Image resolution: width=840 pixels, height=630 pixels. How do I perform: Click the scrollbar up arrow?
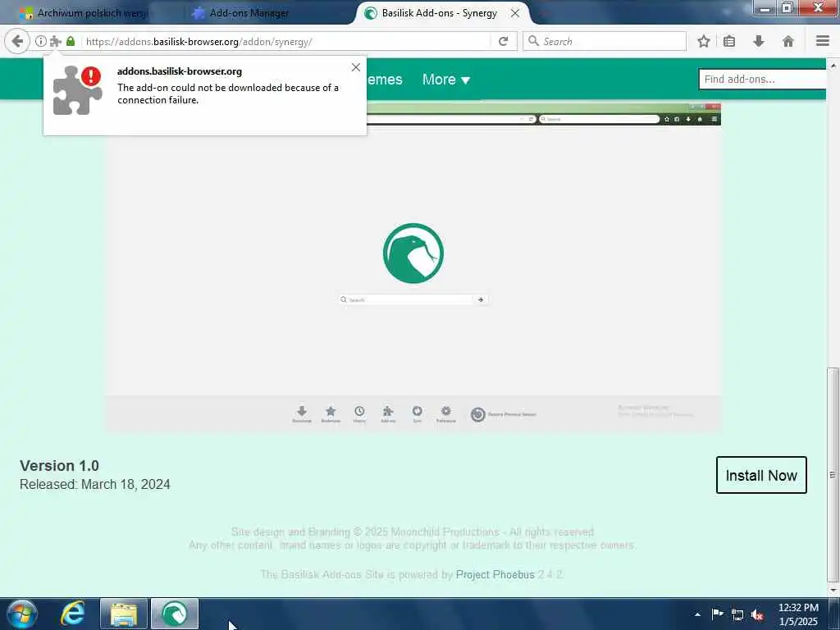click(833, 65)
